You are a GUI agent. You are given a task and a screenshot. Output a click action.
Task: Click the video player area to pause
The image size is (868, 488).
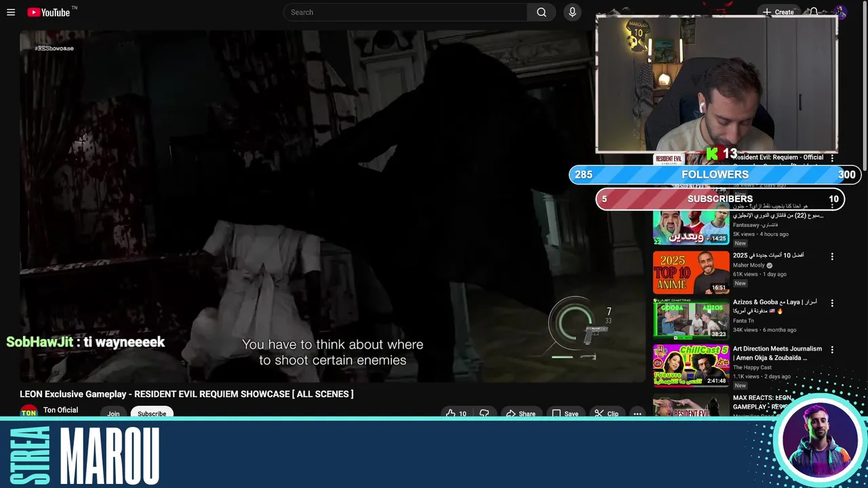coord(332,207)
